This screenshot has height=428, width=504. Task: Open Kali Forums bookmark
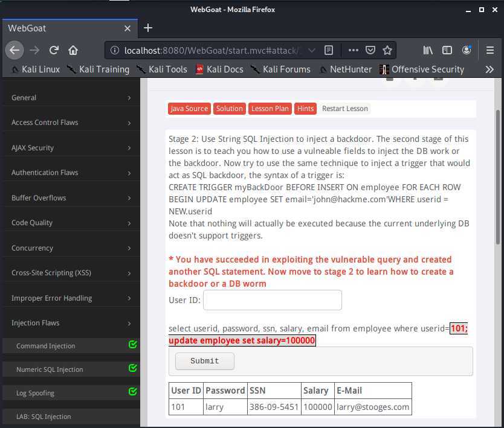pos(280,69)
